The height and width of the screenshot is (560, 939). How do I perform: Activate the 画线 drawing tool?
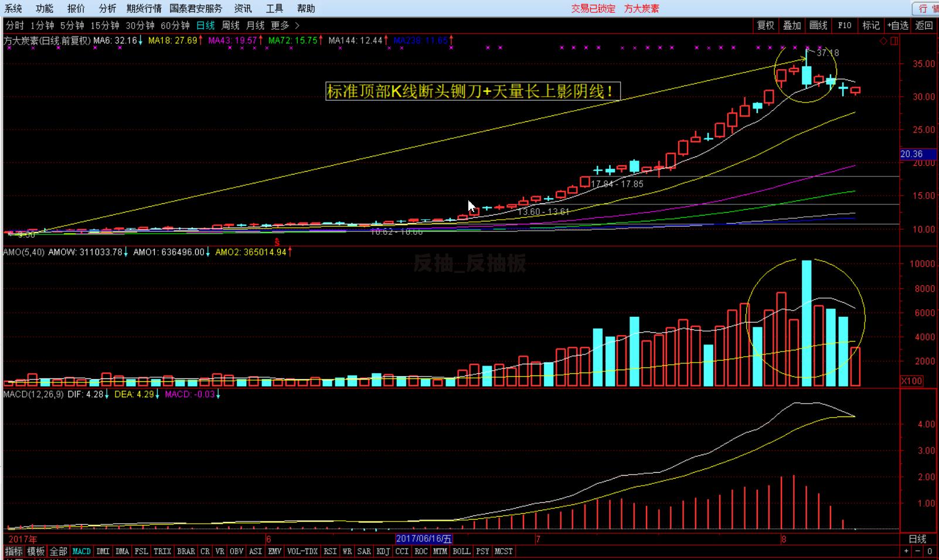pyautogui.click(x=818, y=25)
